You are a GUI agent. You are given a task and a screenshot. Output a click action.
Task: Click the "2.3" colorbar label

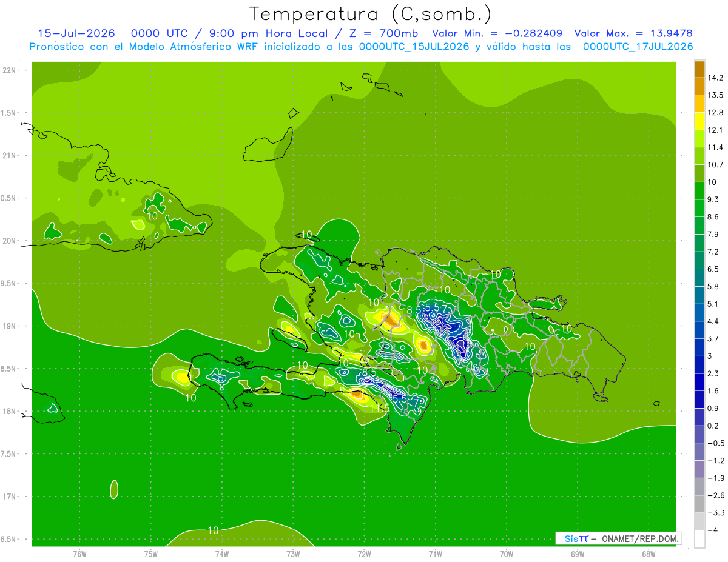point(713,373)
